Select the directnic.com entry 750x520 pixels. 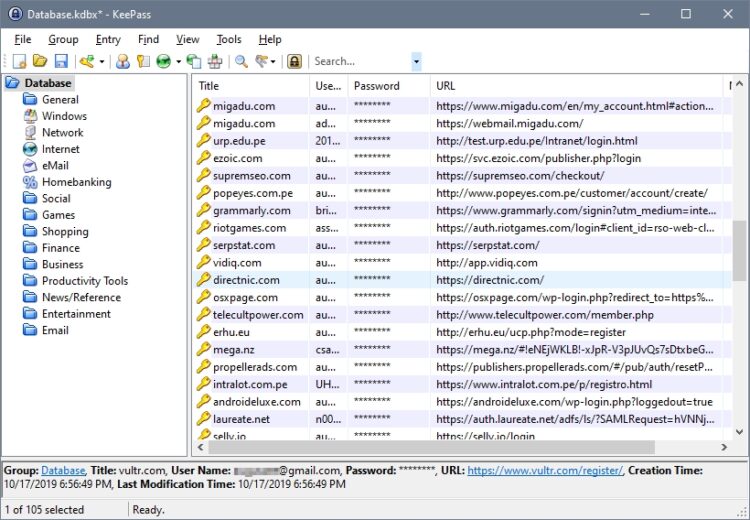(463, 280)
